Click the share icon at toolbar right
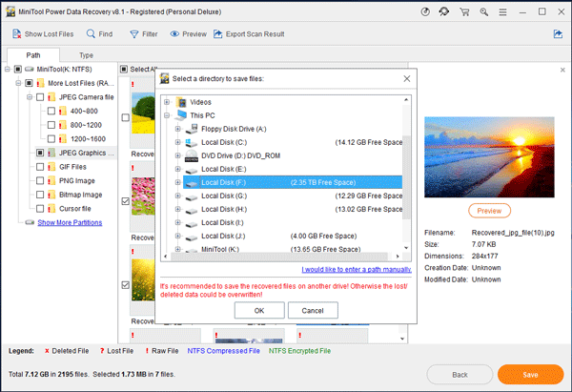 558,34
